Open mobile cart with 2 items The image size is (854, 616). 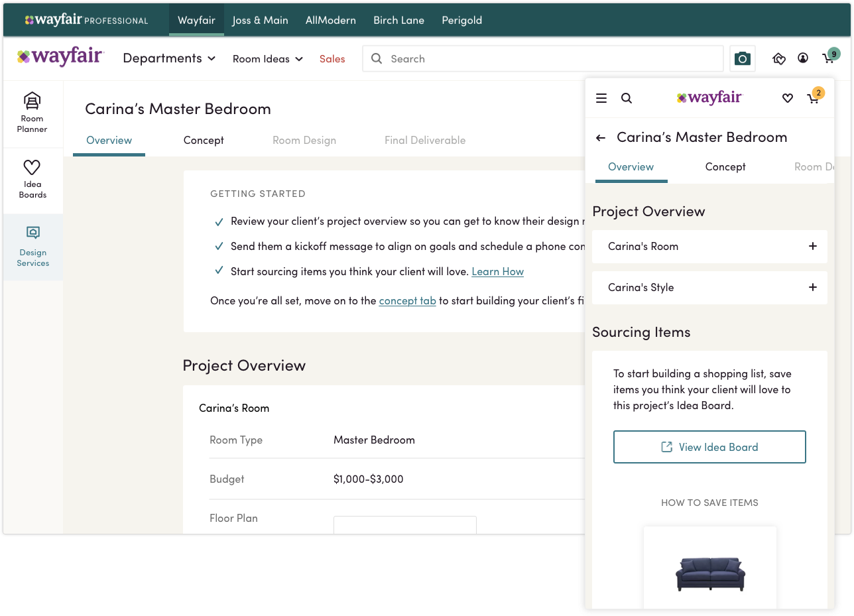815,96
